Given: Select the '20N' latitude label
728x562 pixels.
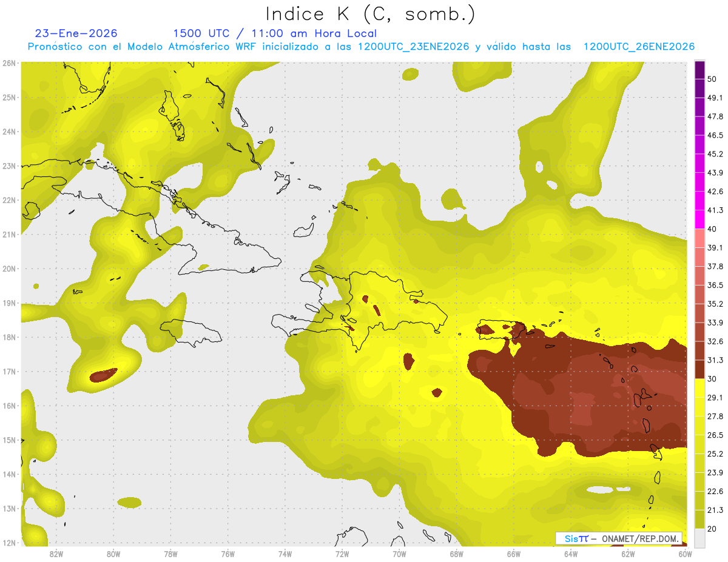Looking at the screenshot, I should (8, 269).
